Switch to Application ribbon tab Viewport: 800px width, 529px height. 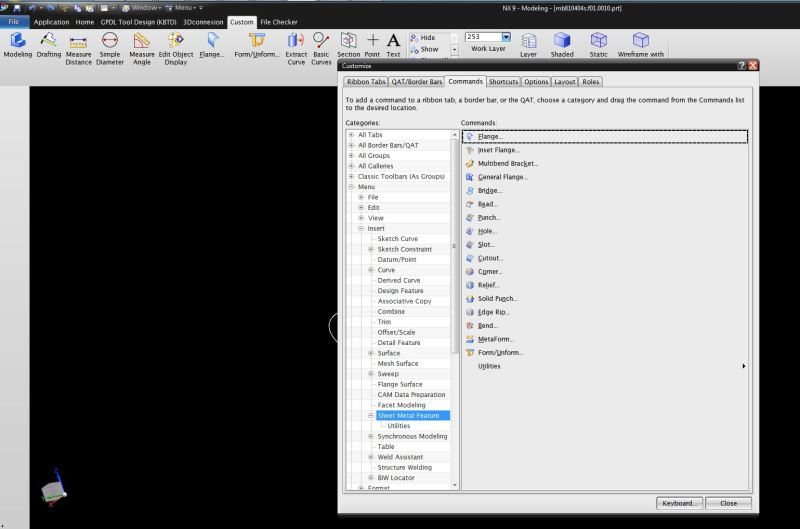tap(52, 22)
